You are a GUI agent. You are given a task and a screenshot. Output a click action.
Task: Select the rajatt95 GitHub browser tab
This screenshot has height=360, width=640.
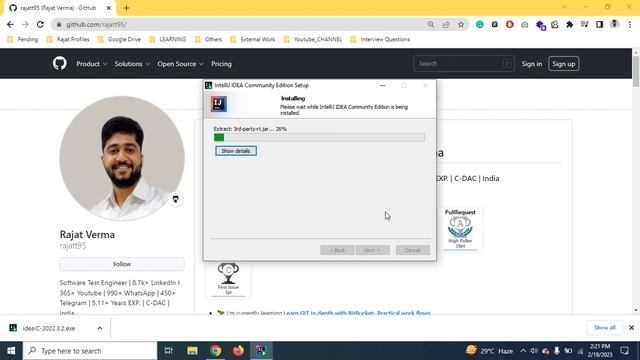[x=60, y=8]
